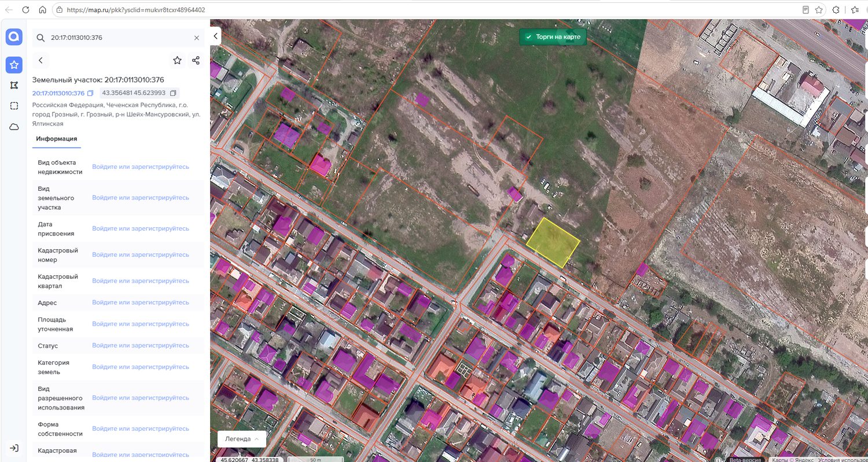This screenshot has height=462, width=868.
Task: Click login link next to Площадь уточненная
Action: pos(141,324)
